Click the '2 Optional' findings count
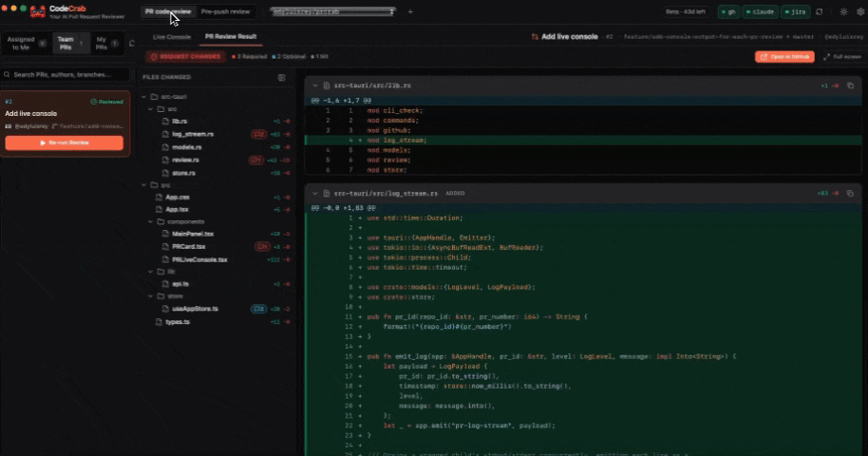Image resolution: width=868 pixels, height=456 pixels. pos(289,56)
